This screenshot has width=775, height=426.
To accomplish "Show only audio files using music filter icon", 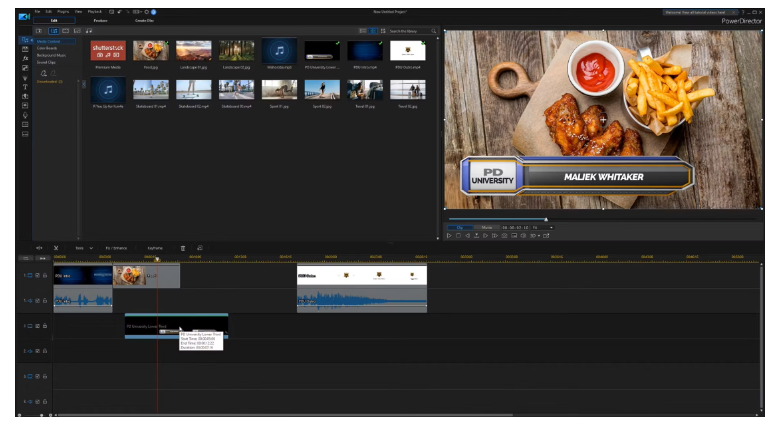I will tap(89, 31).
